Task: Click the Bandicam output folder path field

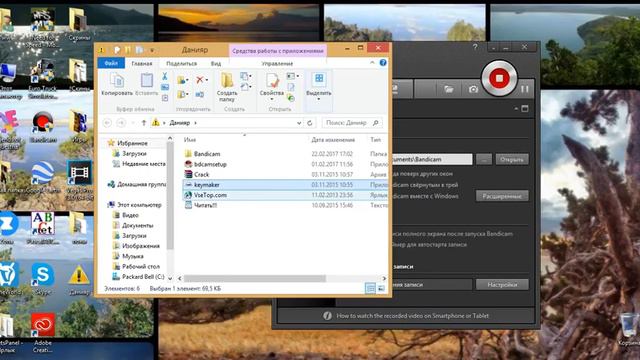Action: coord(431,160)
